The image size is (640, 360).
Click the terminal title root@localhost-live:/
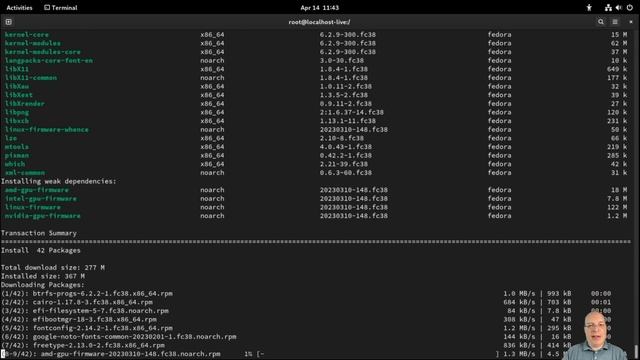pyautogui.click(x=319, y=22)
